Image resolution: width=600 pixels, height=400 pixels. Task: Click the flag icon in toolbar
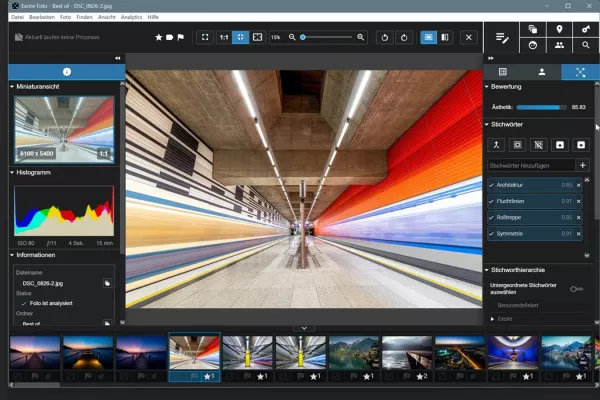tap(180, 37)
